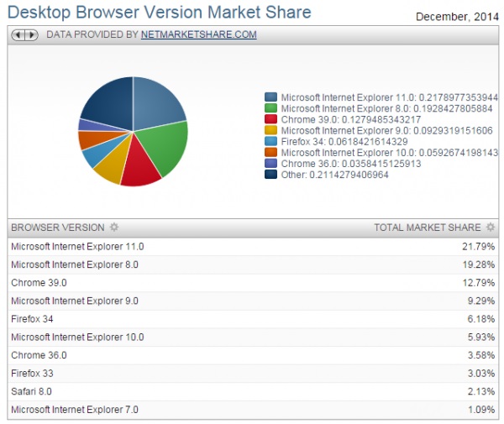The width and height of the screenshot is (504, 424).
Task: Click the dark blue Other legend swatch
Action: (270, 174)
